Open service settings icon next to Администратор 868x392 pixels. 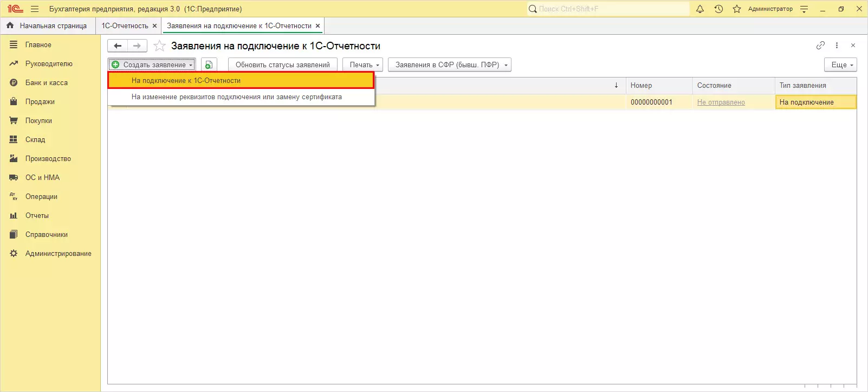(x=804, y=9)
